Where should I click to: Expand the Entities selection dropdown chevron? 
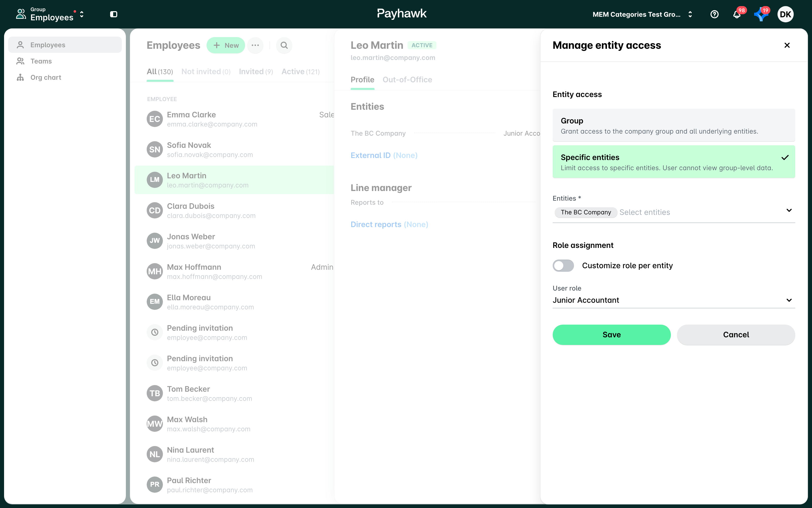click(x=789, y=210)
